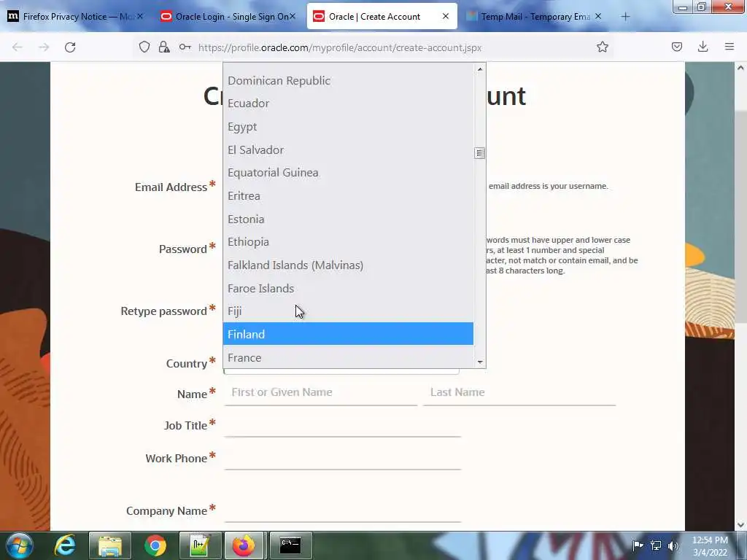Open the Windows Start orb

tap(20, 545)
